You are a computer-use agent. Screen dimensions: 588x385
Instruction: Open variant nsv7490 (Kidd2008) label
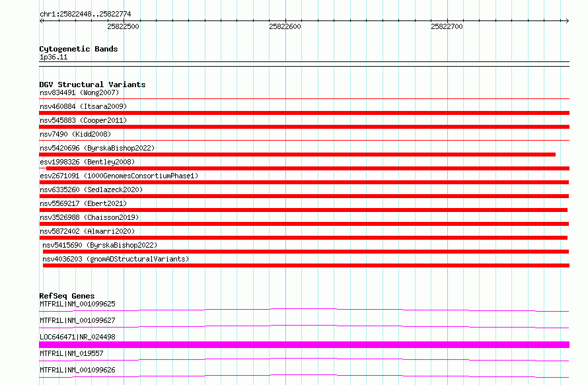pyautogui.click(x=75, y=134)
